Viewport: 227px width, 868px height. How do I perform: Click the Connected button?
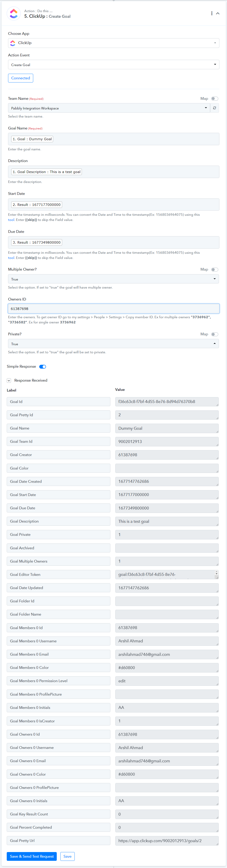(x=20, y=78)
